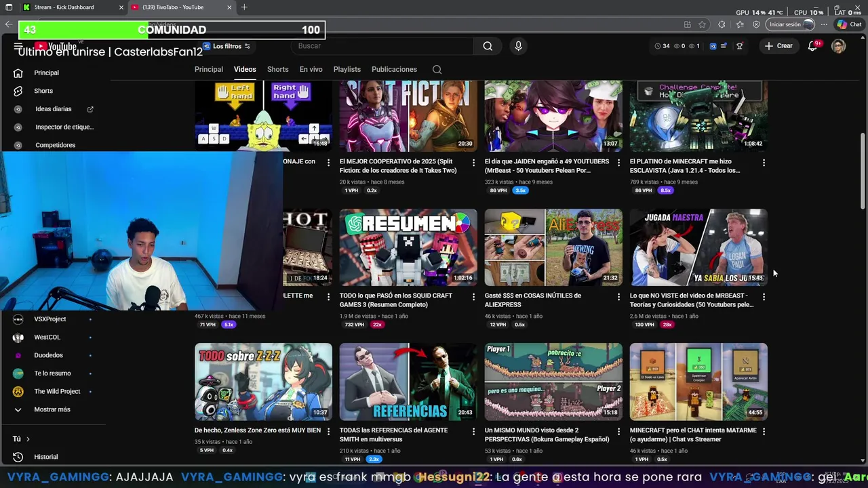The width and height of the screenshot is (868, 488).
Task: Open options menu for MRBEAST teorías video
Action: [764, 297]
